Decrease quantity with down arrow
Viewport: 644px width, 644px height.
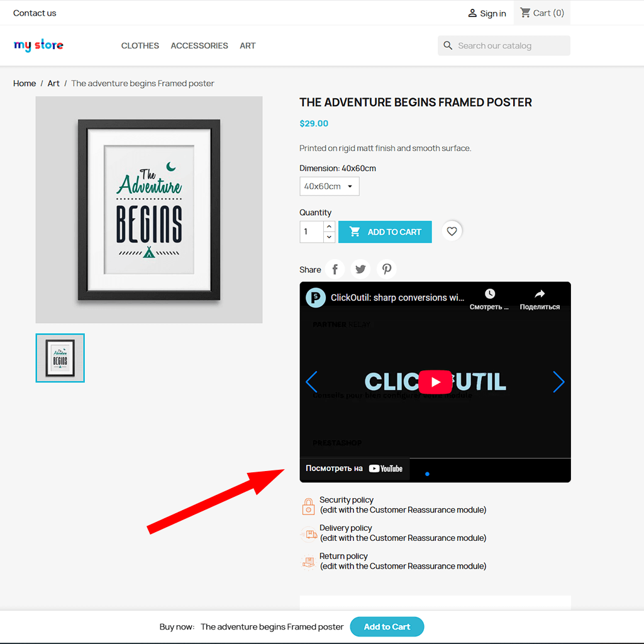coord(329,237)
